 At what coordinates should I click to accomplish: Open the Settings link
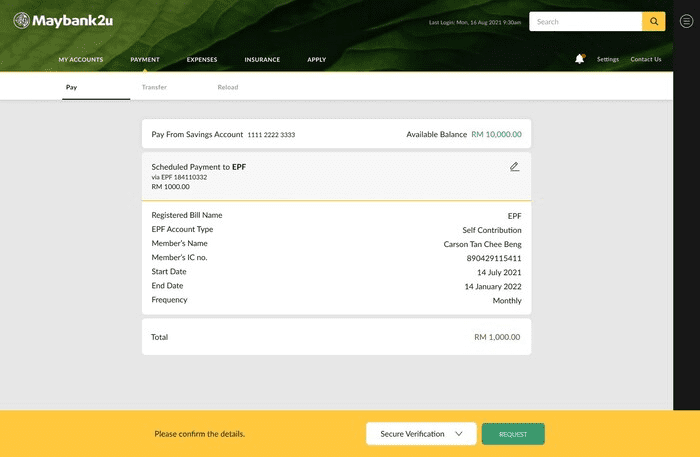608,59
